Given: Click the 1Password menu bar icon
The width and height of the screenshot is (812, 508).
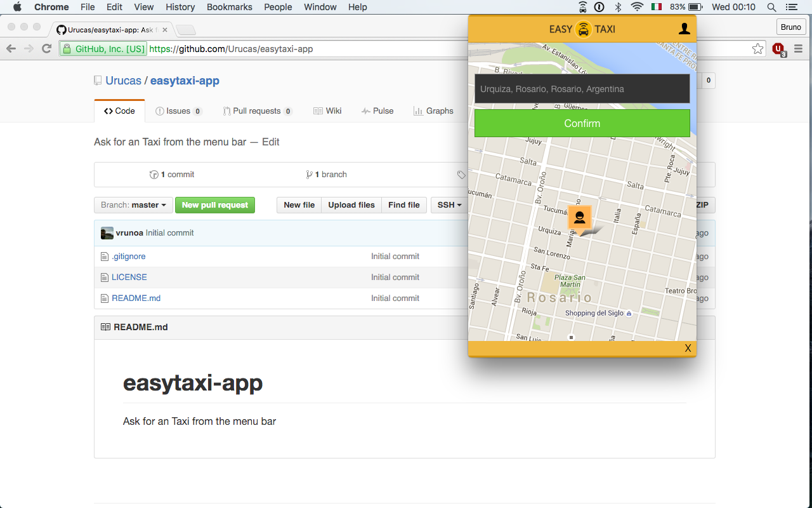Looking at the screenshot, I should 599,7.
